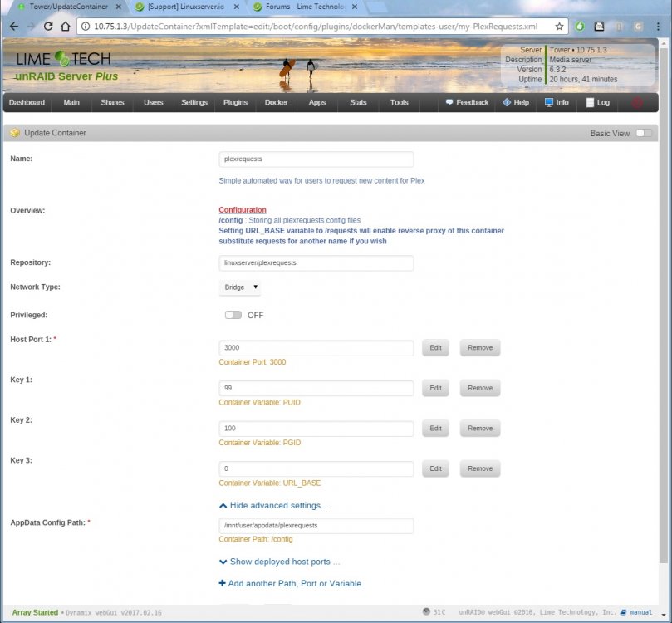Open the Log button
Viewport: 672px width, 623px height.
point(598,103)
